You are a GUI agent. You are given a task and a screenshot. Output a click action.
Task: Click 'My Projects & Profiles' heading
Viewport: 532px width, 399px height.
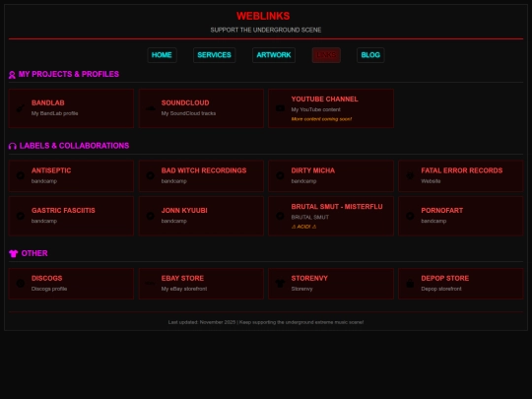point(69,74)
